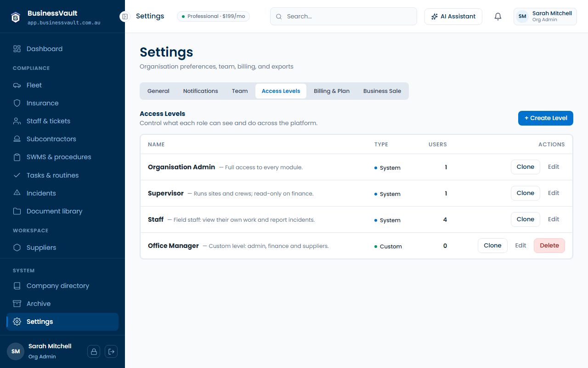Delete the Office Manager level
This screenshot has height=368, width=588.
549,246
